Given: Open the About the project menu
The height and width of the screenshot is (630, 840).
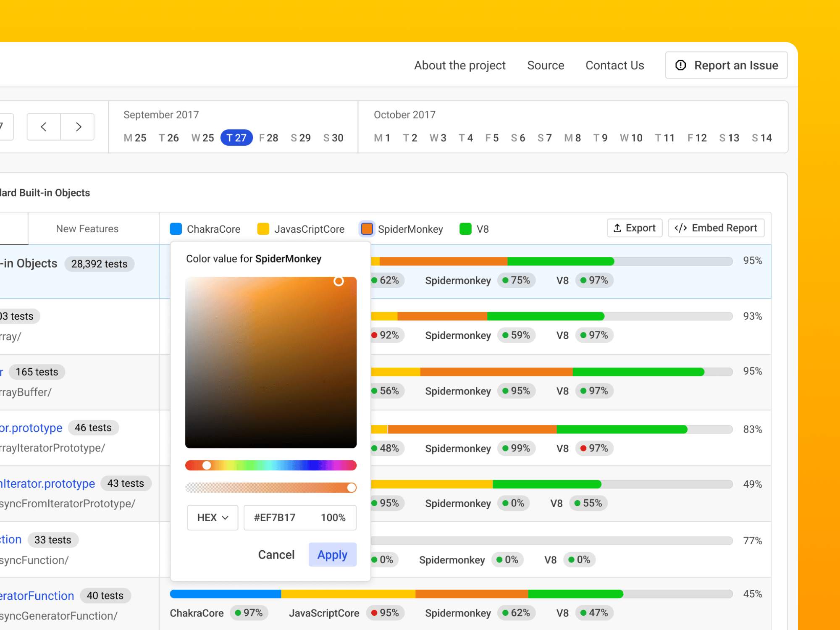Looking at the screenshot, I should click(459, 65).
